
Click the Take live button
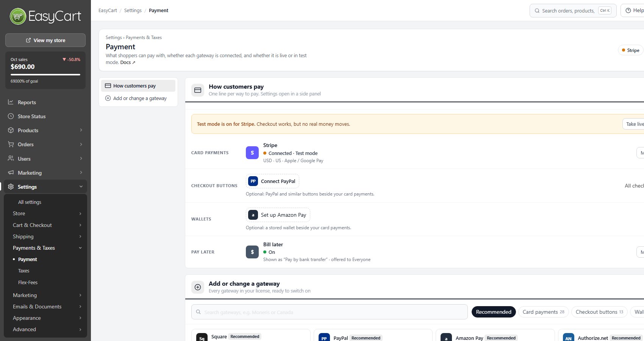click(633, 124)
